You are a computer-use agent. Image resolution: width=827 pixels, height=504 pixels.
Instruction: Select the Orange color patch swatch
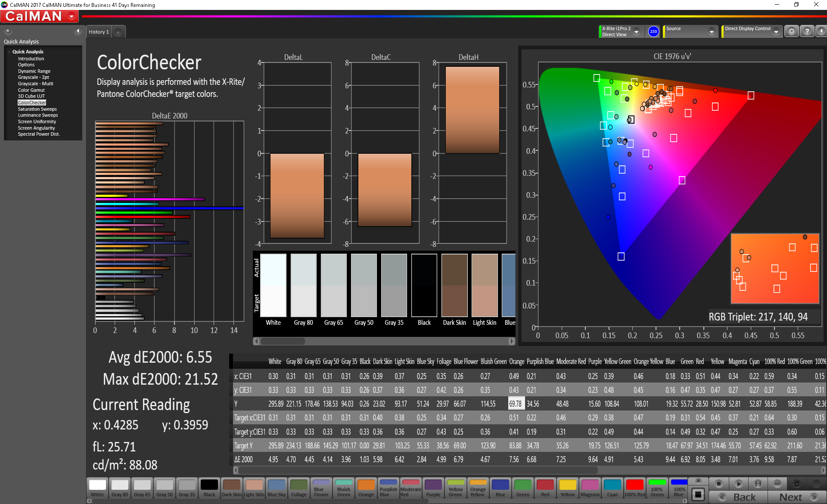coord(366,488)
